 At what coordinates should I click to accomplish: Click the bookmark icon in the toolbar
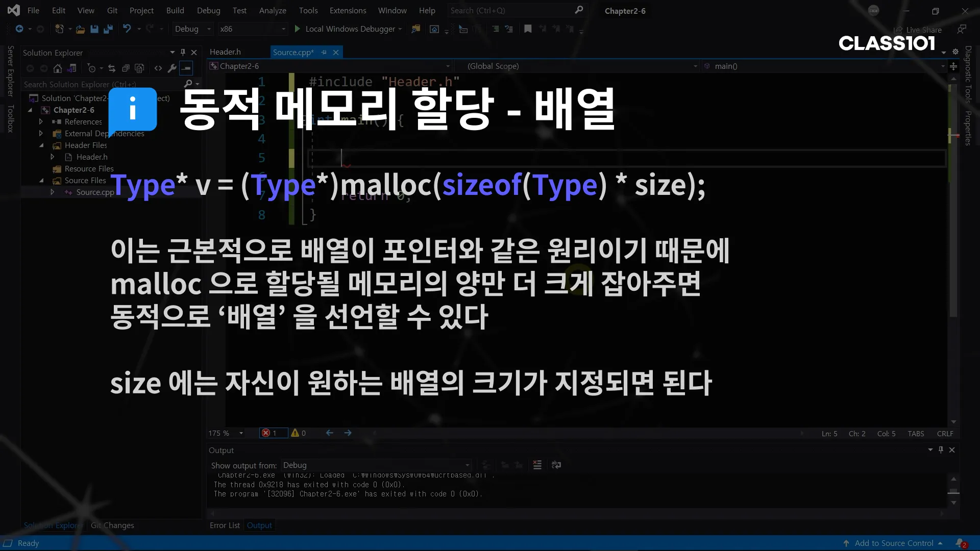pos(528,29)
